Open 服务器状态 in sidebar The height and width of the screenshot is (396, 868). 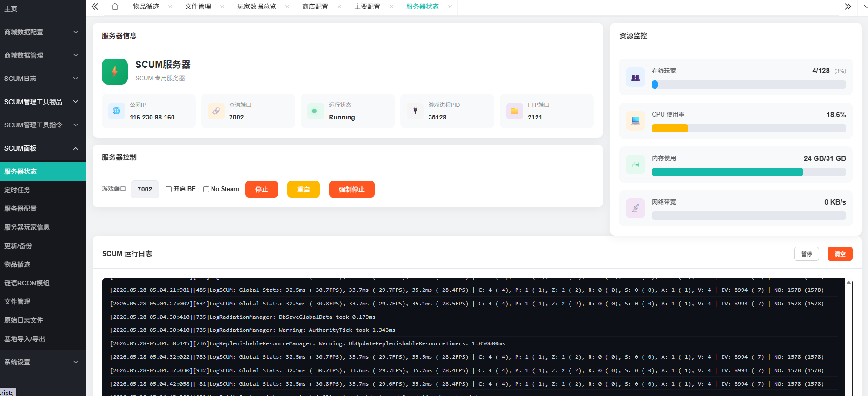43,172
